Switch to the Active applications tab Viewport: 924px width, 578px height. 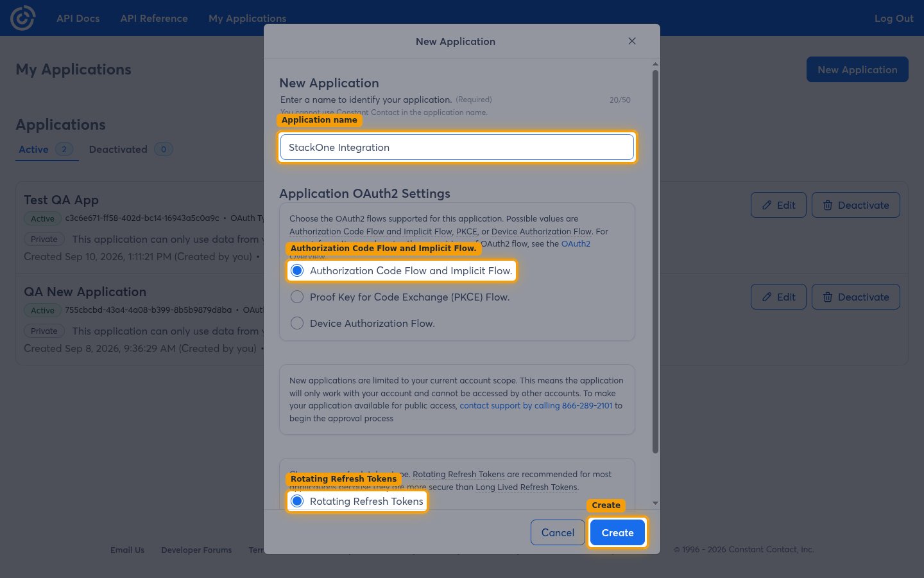[x=46, y=149]
